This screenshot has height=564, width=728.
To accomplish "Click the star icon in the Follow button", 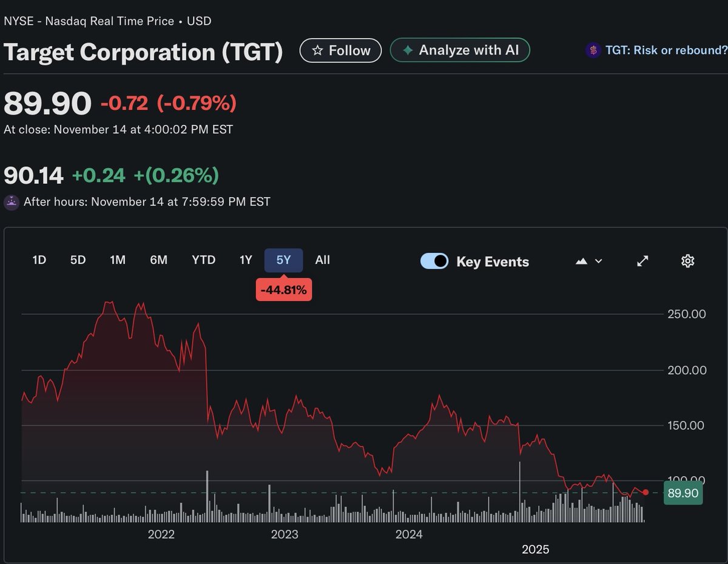I will pyautogui.click(x=317, y=50).
